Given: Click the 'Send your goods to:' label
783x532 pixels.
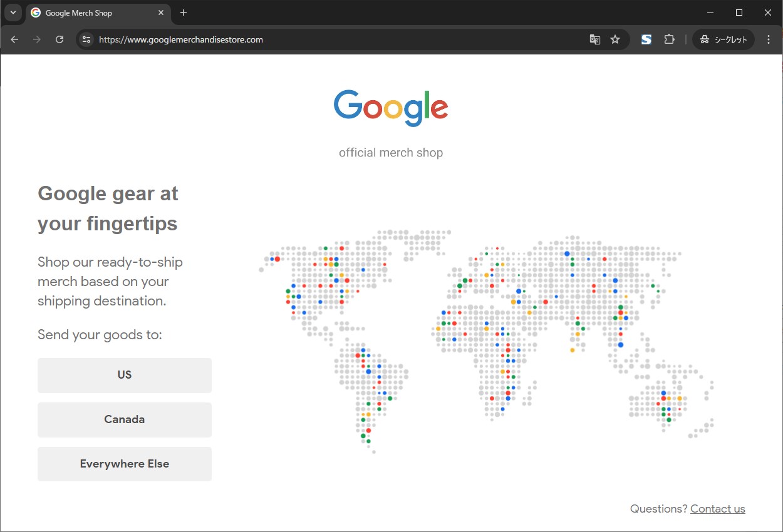Looking at the screenshot, I should (100, 335).
